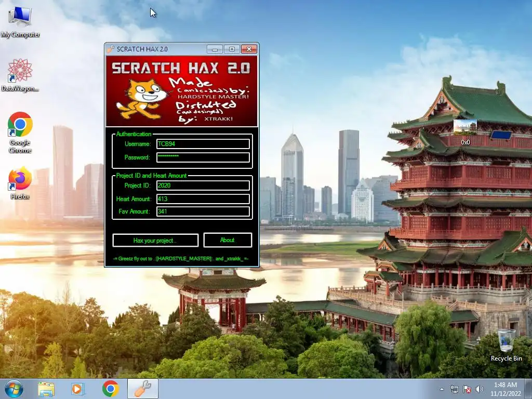
Task: Open the clock showing 1:48 AM
Action: click(505, 389)
